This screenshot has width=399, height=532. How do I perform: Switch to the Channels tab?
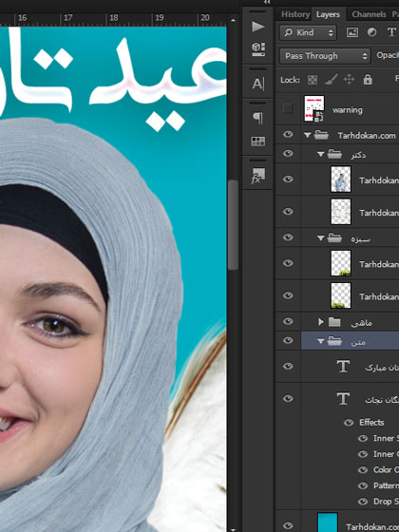369,14
